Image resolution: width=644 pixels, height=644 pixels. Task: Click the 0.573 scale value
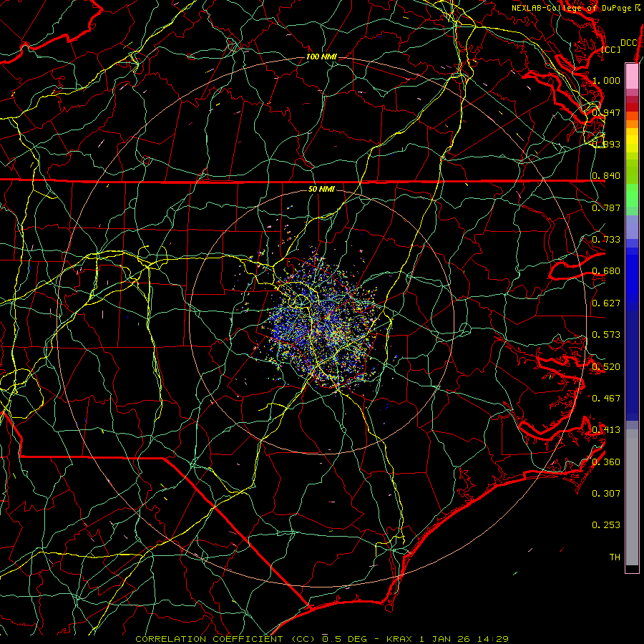point(606,335)
